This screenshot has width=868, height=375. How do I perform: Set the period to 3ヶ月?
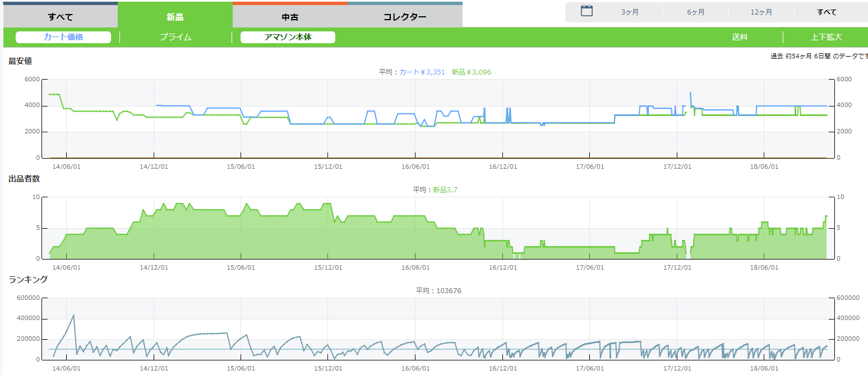point(630,12)
